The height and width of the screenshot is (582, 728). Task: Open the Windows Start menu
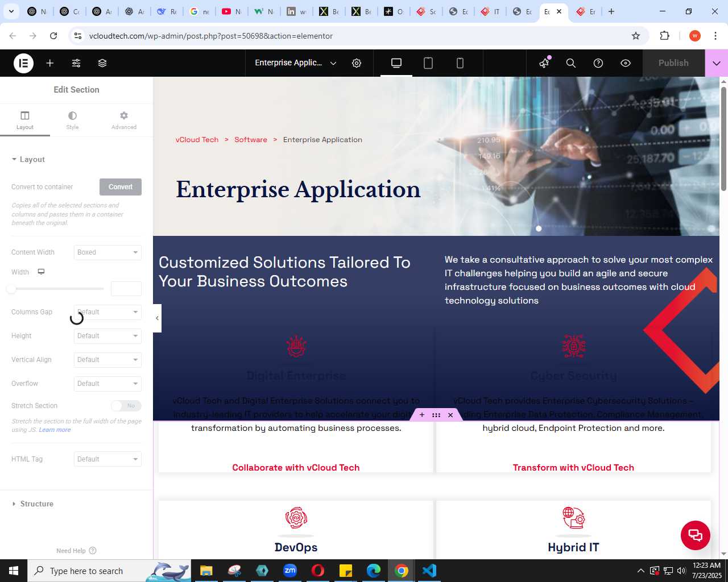click(x=14, y=571)
